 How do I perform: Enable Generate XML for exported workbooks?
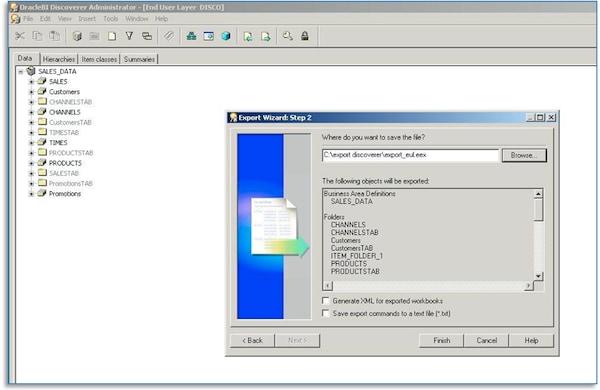(x=326, y=301)
